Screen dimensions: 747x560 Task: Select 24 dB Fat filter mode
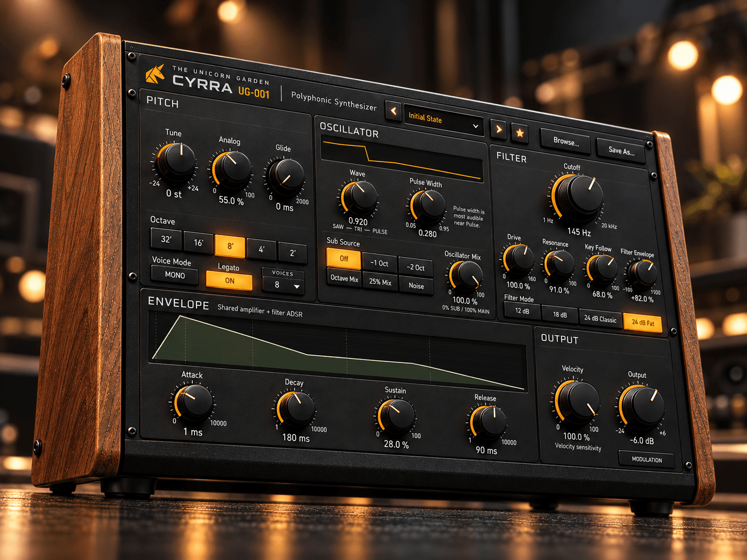tap(643, 323)
